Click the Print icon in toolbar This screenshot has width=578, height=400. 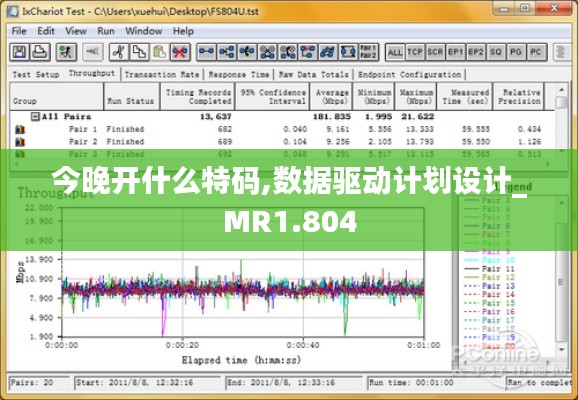pos(40,52)
